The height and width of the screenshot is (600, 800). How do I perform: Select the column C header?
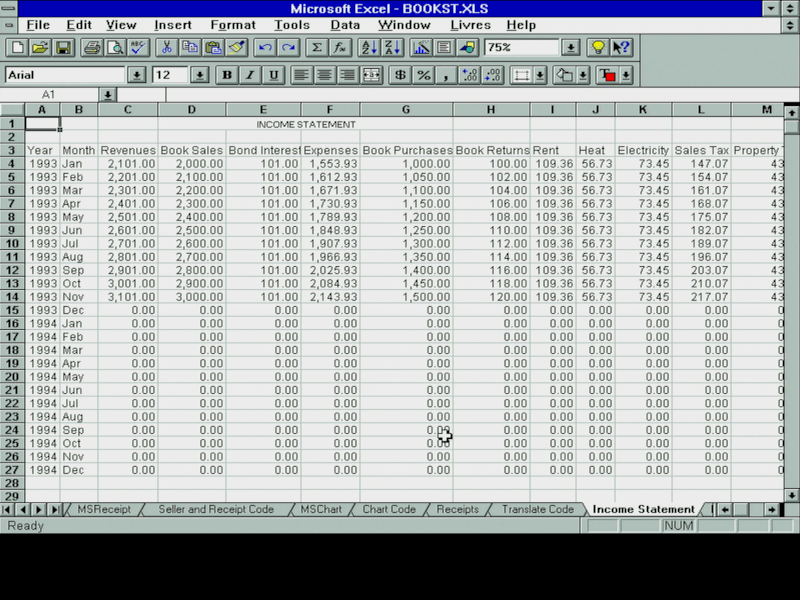click(127, 110)
